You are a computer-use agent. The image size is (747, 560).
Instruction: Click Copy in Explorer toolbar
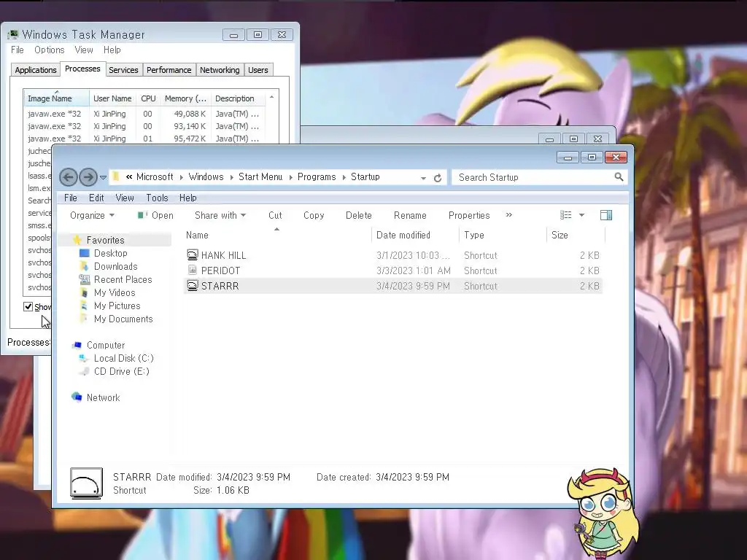pos(314,215)
